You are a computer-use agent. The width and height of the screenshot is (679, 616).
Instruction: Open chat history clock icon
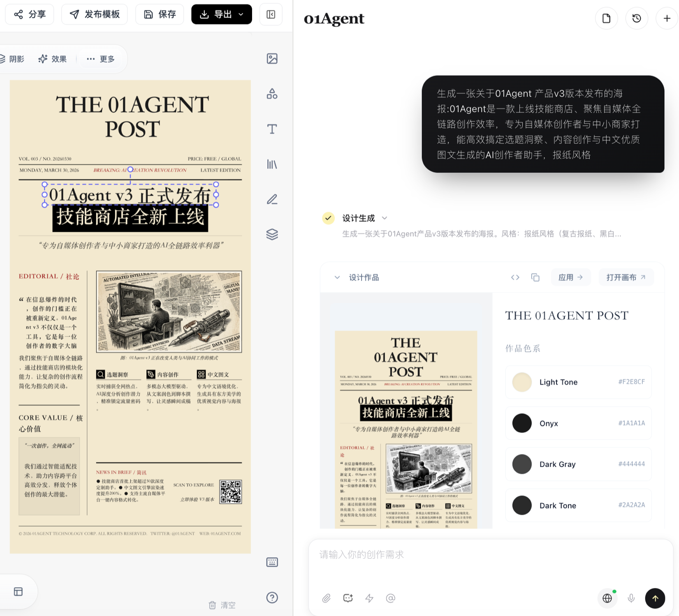637,18
